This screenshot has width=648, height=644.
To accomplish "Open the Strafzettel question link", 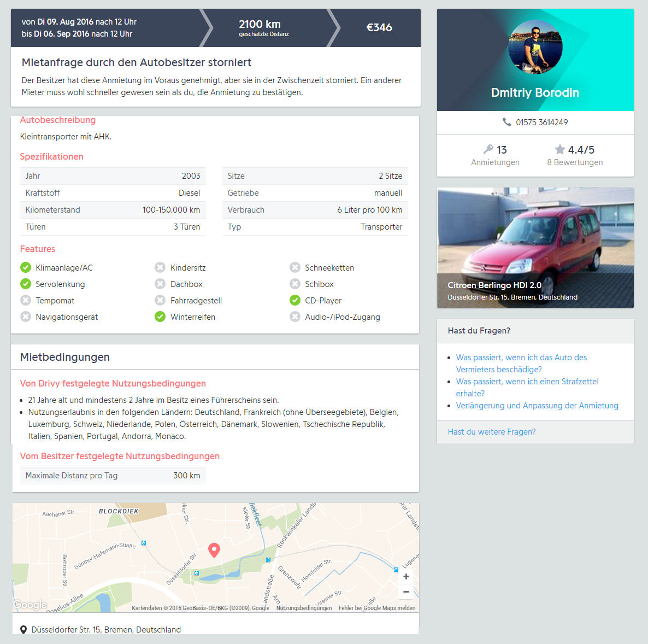I will [527, 387].
